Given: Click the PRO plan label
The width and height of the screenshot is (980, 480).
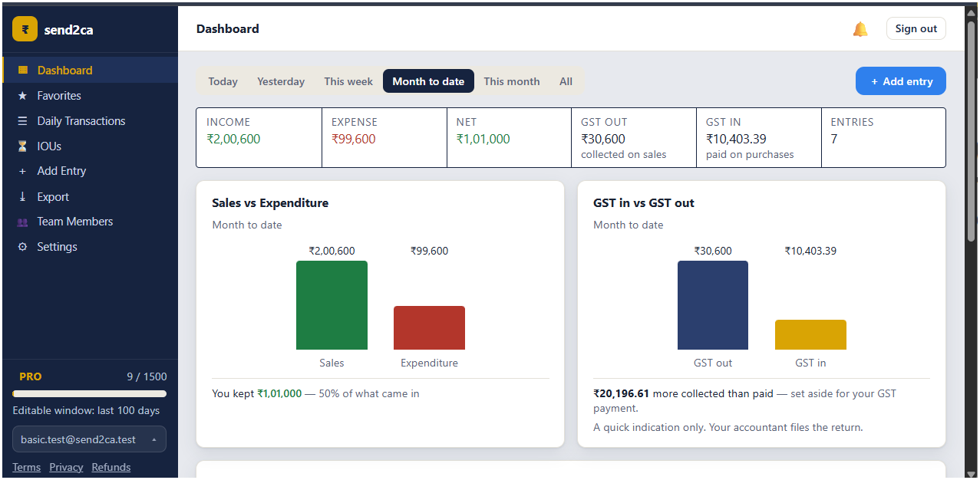Looking at the screenshot, I should tap(31, 376).
